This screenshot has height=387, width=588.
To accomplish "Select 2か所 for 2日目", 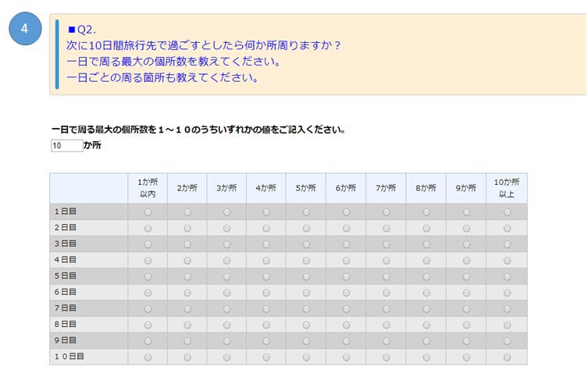I will pos(187,228).
